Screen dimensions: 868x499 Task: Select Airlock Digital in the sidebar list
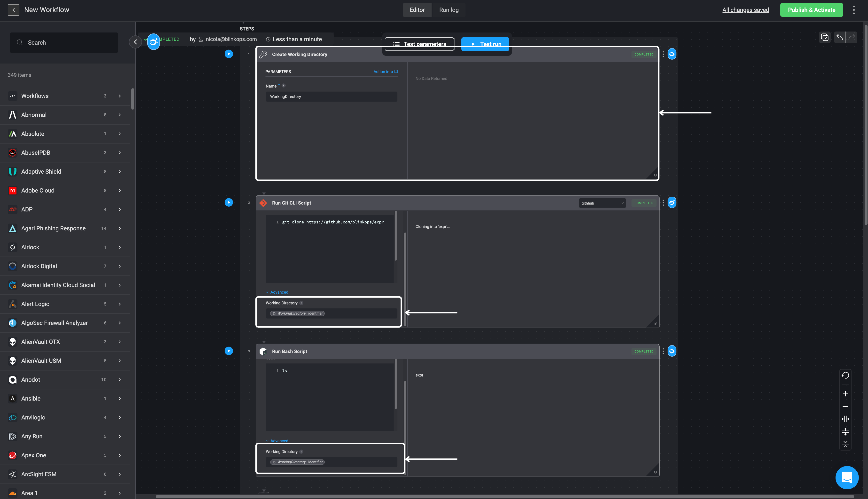tap(65, 266)
